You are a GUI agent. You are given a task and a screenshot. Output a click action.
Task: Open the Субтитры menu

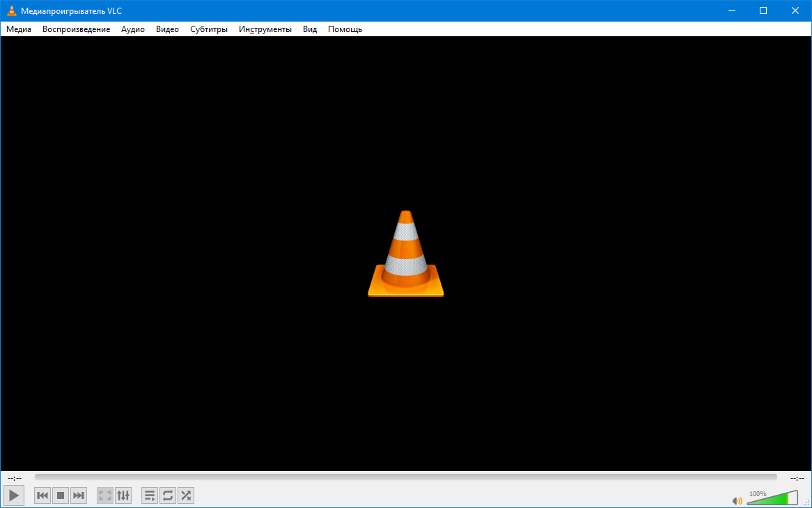(x=209, y=29)
